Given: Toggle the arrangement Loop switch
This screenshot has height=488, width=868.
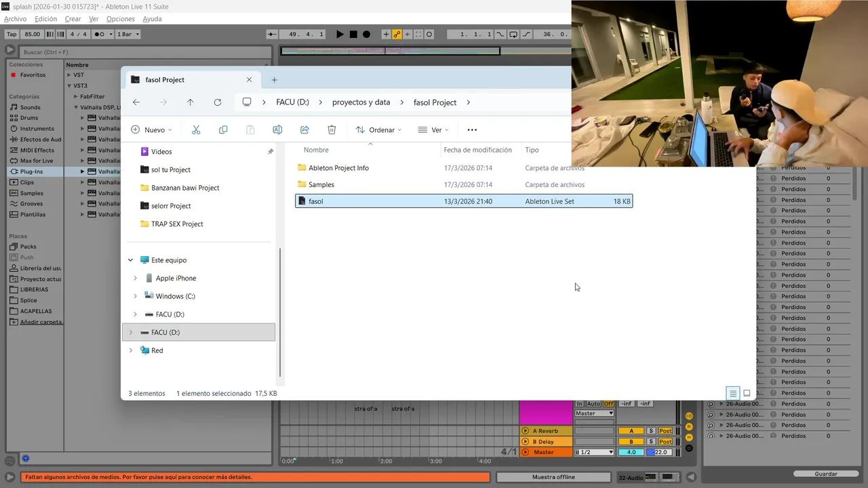Looking at the screenshot, I should pyautogui.click(x=513, y=34).
